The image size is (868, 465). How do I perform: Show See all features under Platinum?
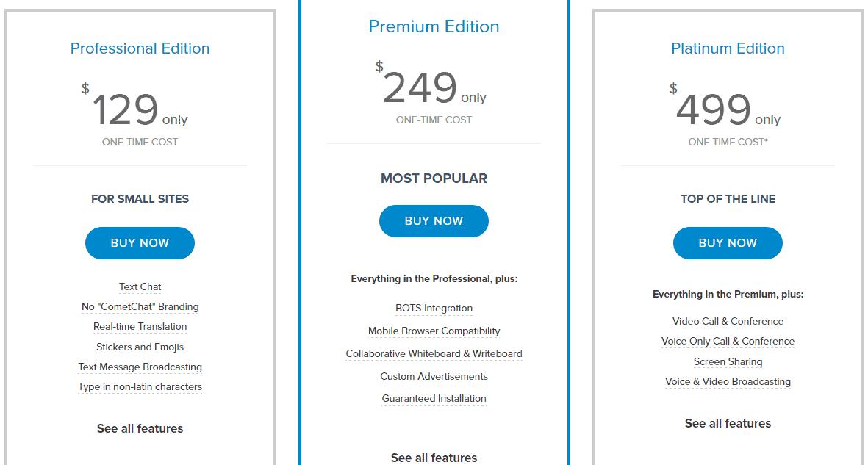728,423
